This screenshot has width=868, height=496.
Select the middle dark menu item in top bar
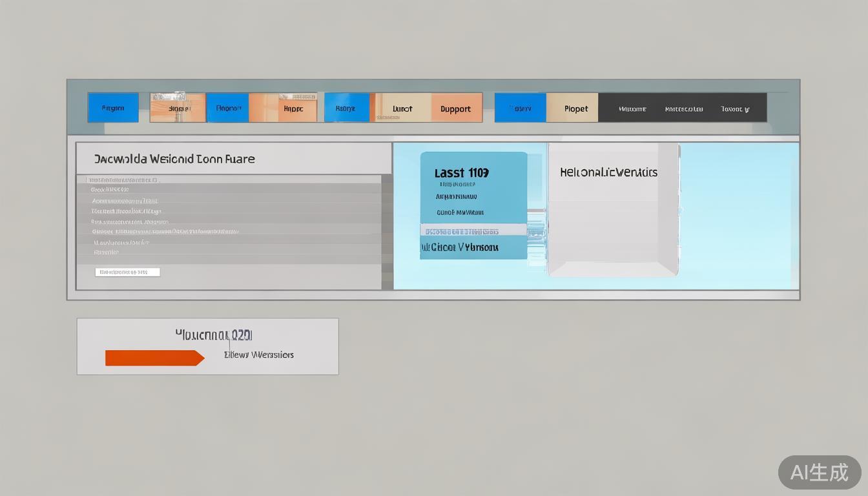[x=683, y=108]
